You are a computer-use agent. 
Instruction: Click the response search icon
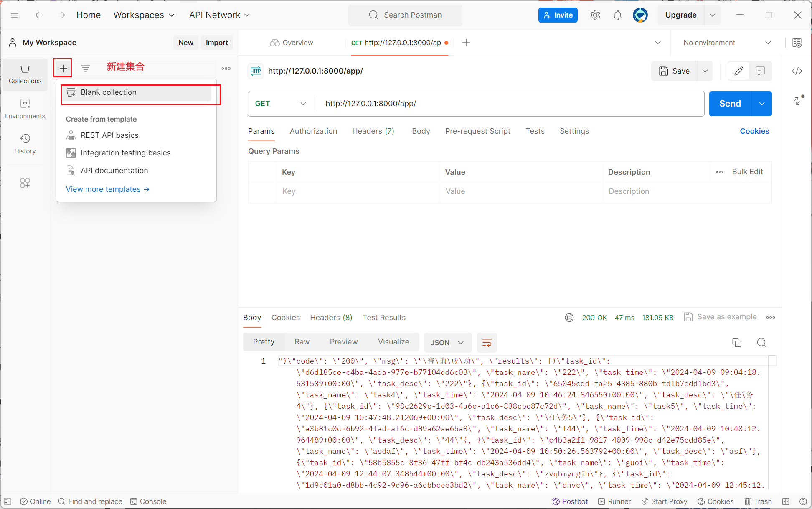pos(761,342)
